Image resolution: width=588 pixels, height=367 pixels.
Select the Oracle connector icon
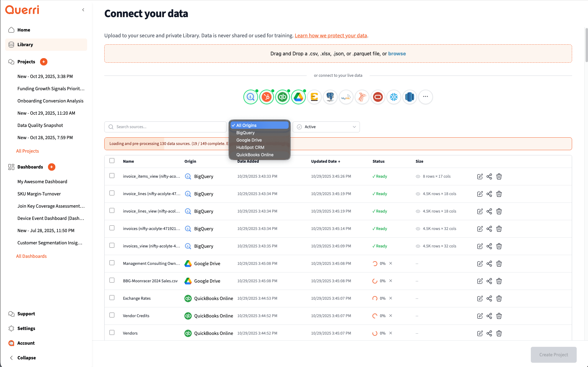click(378, 97)
